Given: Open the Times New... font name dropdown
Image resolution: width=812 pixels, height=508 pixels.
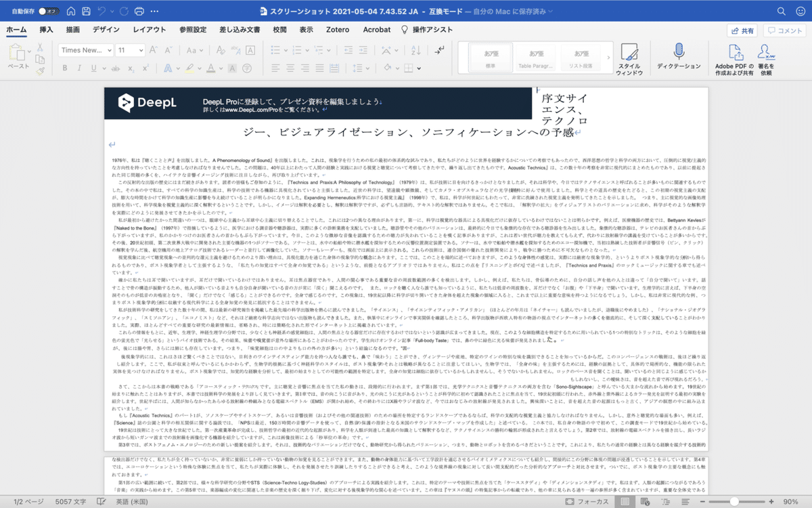Looking at the screenshot, I should point(86,50).
